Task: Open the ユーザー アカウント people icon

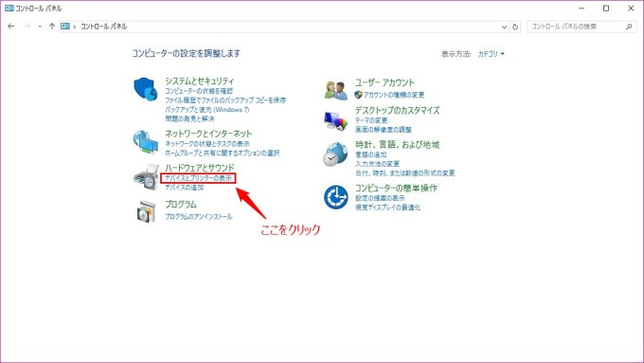Action: pyautogui.click(x=336, y=90)
